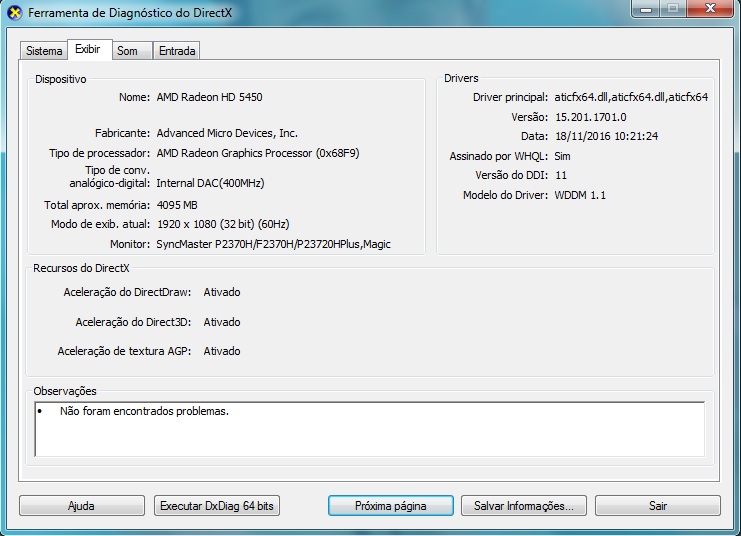Click the DirectX icon in the title bar

click(x=13, y=13)
